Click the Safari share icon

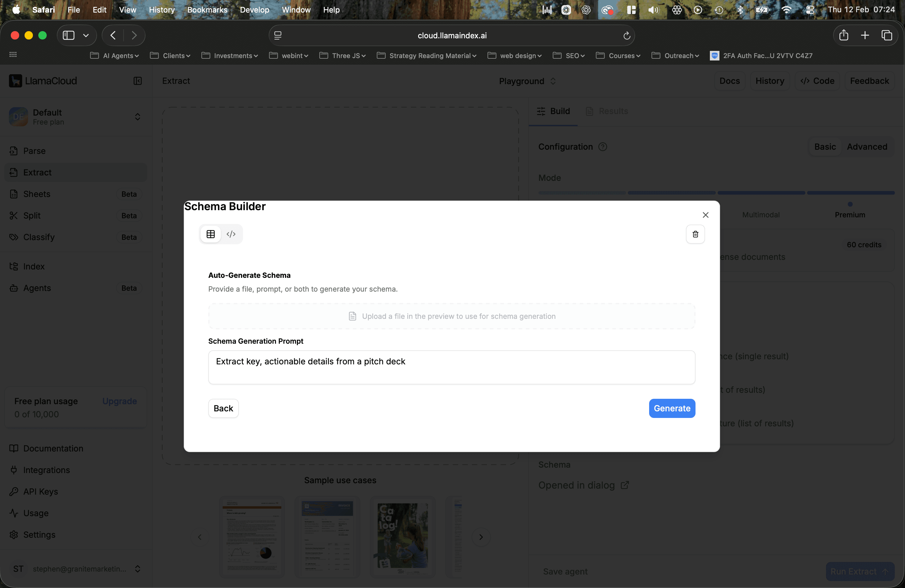(844, 35)
